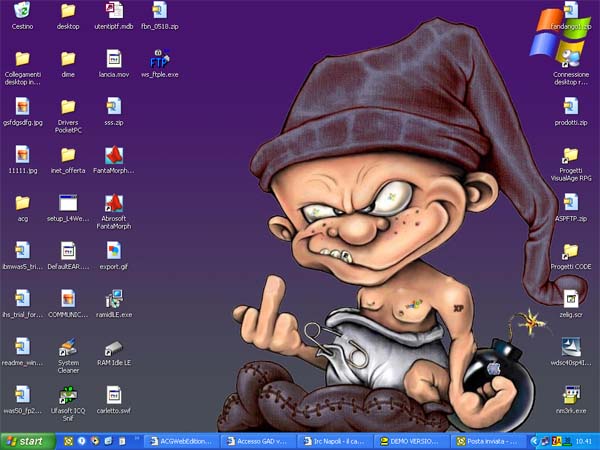Switch to Posta inviata taskbar window
The image size is (600, 450).
pyautogui.click(x=489, y=442)
